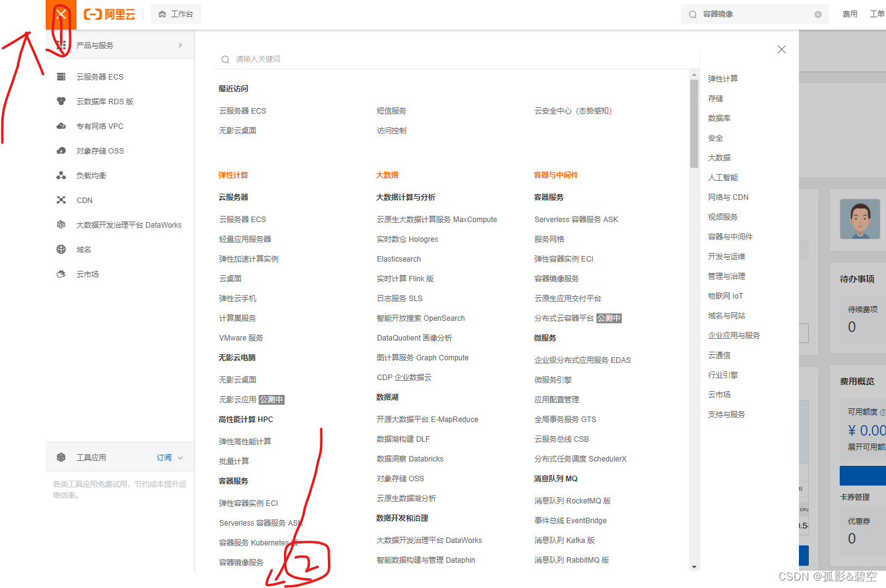Click the scrollbar down arrow
Image resolution: width=886 pixels, height=588 pixels.
(694, 566)
